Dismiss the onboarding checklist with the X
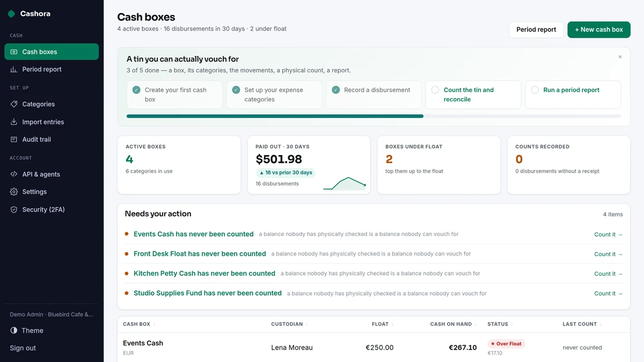 pyautogui.click(x=620, y=57)
